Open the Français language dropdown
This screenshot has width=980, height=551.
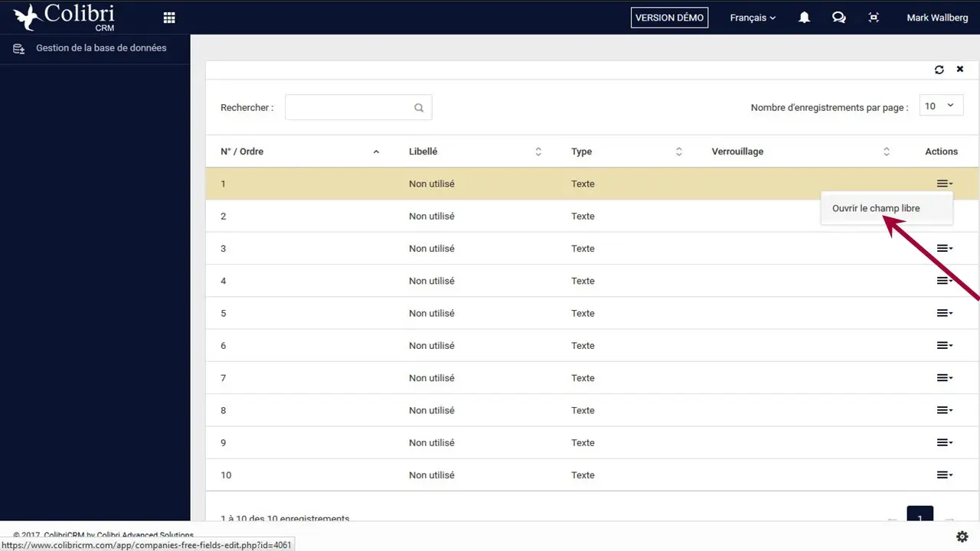(753, 18)
